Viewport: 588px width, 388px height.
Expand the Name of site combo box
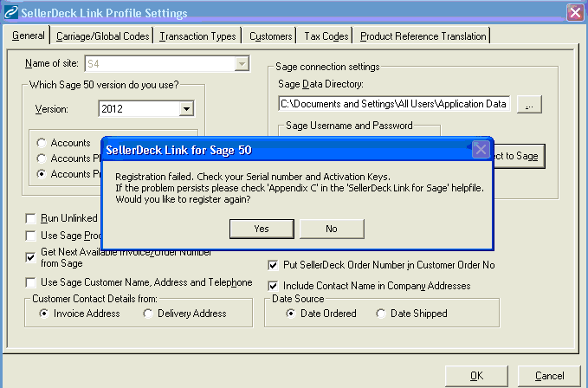tap(242, 63)
